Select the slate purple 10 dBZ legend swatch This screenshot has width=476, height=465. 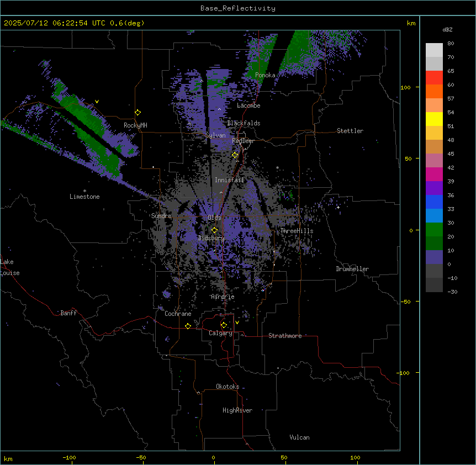point(434,257)
